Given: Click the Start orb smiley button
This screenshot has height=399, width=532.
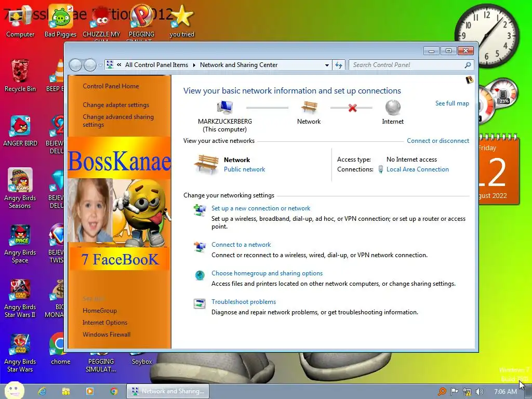Looking at the screenshot, I should click(x=14, y=390).
